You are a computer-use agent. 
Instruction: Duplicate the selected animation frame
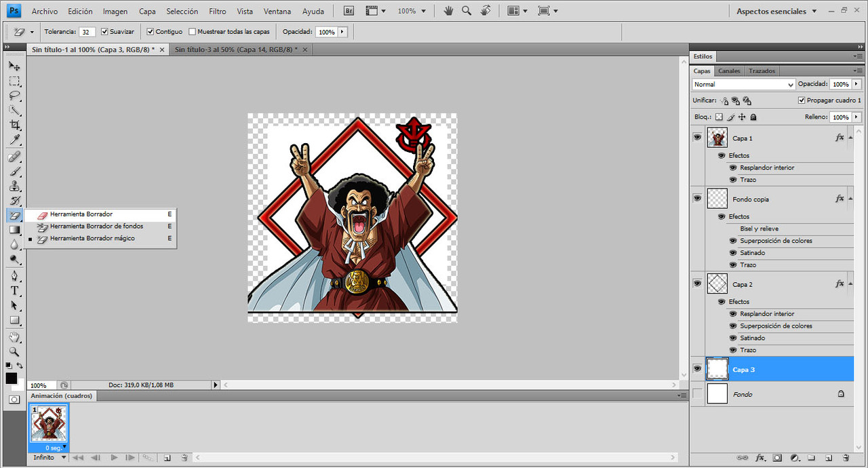click(167, 458)
